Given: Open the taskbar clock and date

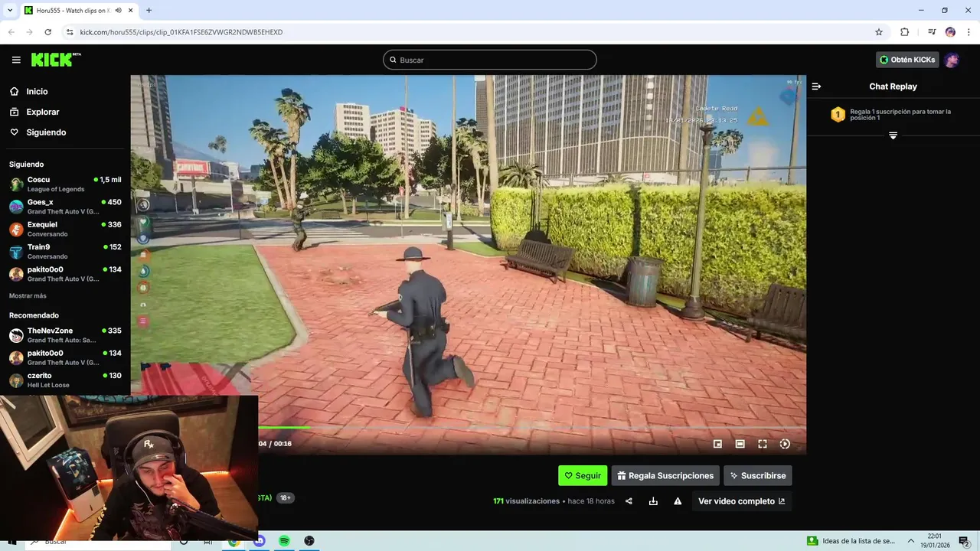Looking at the screenshot, I should (935, 540).
